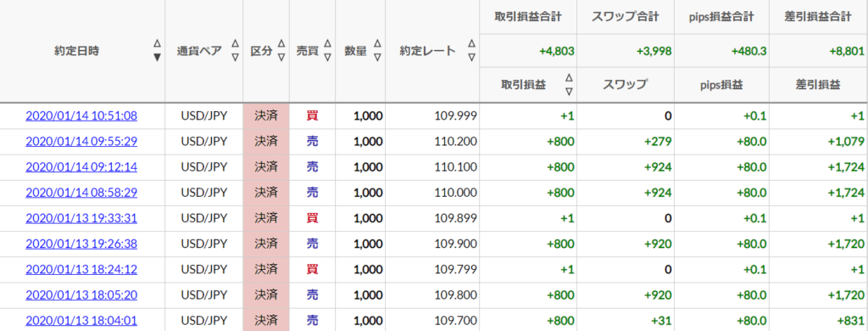Sort by 取引損益 column sort arrows
Image resolution: width=868 pixels, height=331 pixels.
[x=569, y=84]
